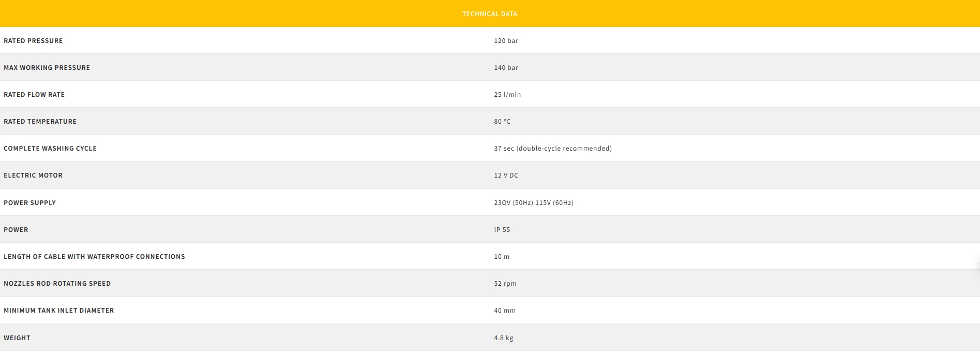
Task: Click the 25 l/min value
Action: (507, 95)
